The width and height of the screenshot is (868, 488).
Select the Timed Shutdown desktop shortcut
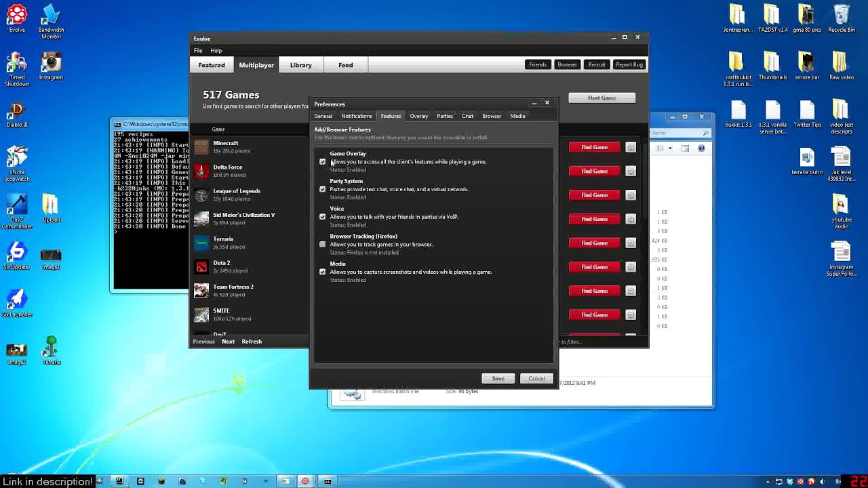pos(17,70)
